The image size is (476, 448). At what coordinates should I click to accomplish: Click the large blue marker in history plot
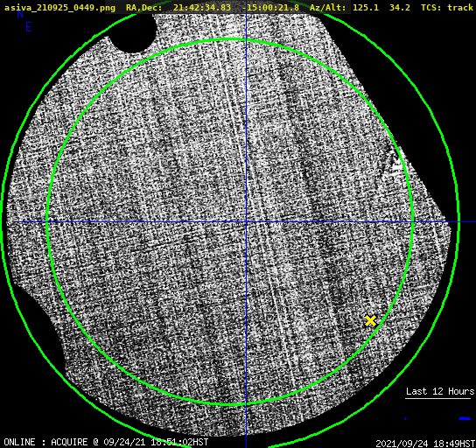[465, 418]
